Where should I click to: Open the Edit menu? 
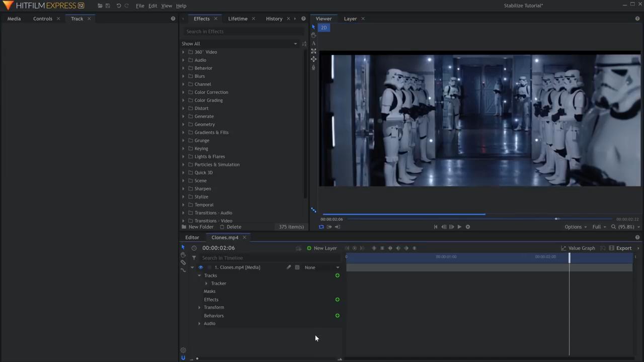pyautogui.click(x=152, y=6)
